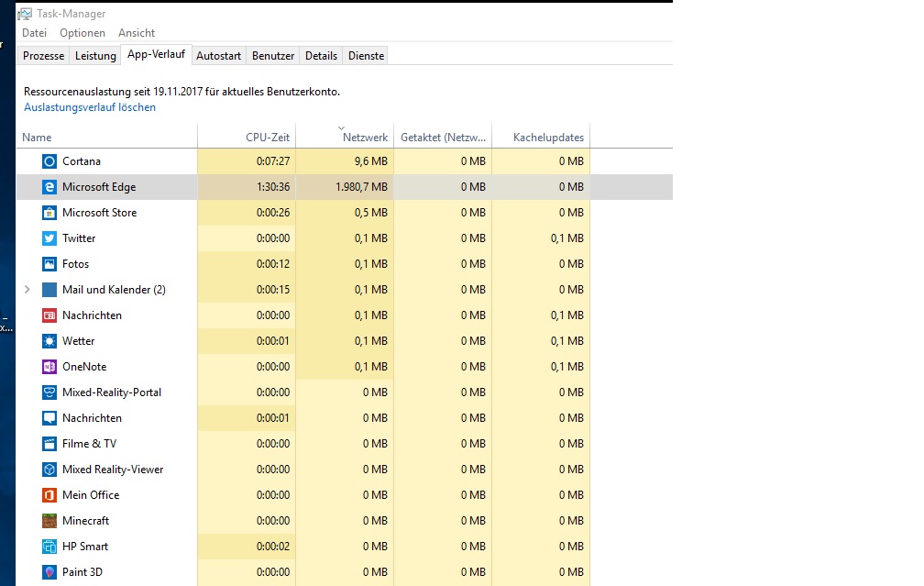Click the Ressourcenauslastung seit 19.11.2017 text
Screen dimensions: 924x586
[181, 92]
